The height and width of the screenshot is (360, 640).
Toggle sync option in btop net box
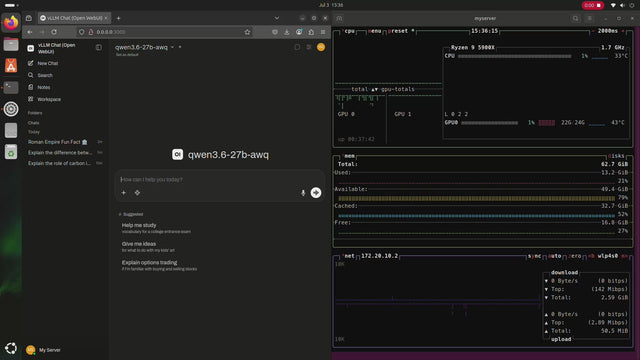pyautogui.click(x=534, y=256)
